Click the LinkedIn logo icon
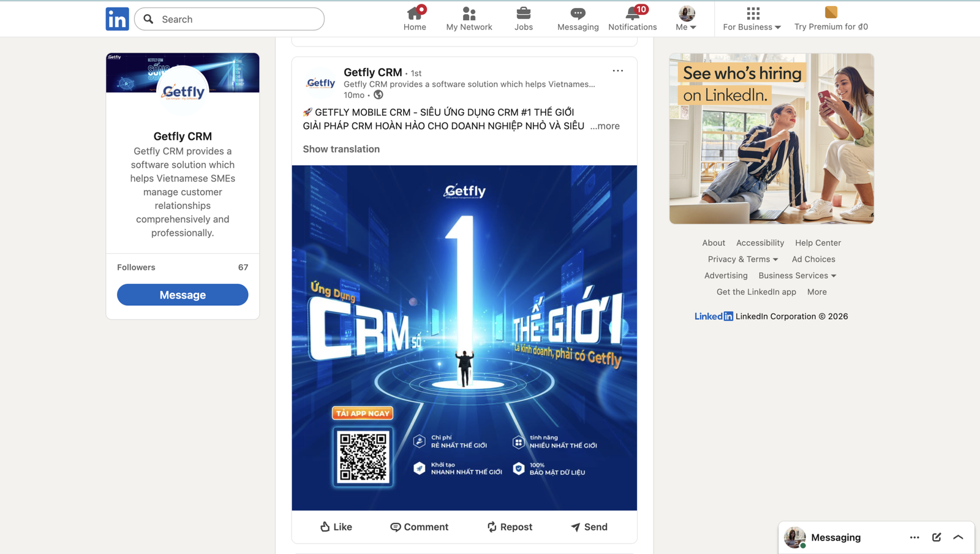 pyautogui.click(x=117, y=19)
